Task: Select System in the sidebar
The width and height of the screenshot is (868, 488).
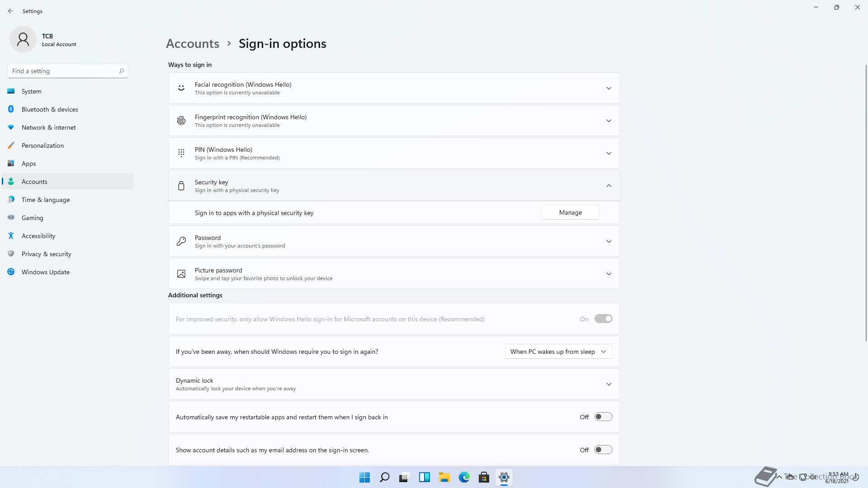Action: pos(68,91)
